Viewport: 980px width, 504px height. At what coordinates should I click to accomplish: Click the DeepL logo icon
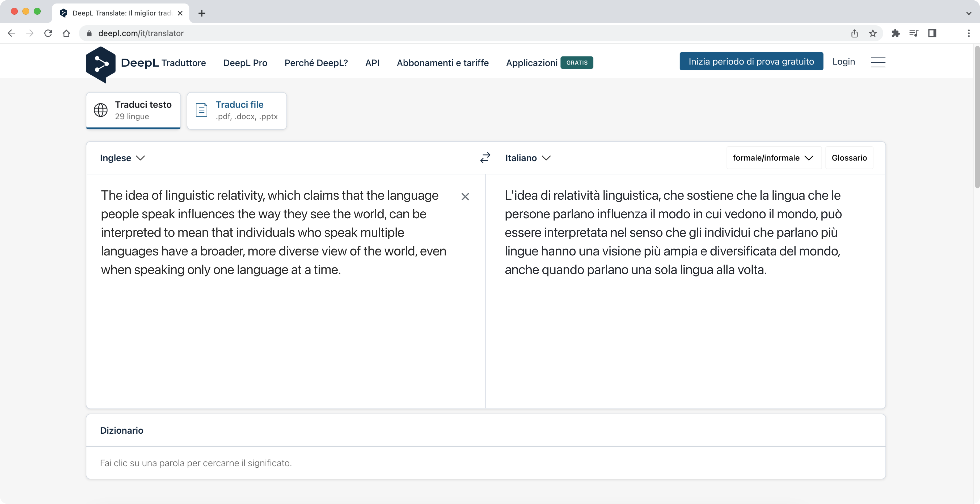click(100, 64)
